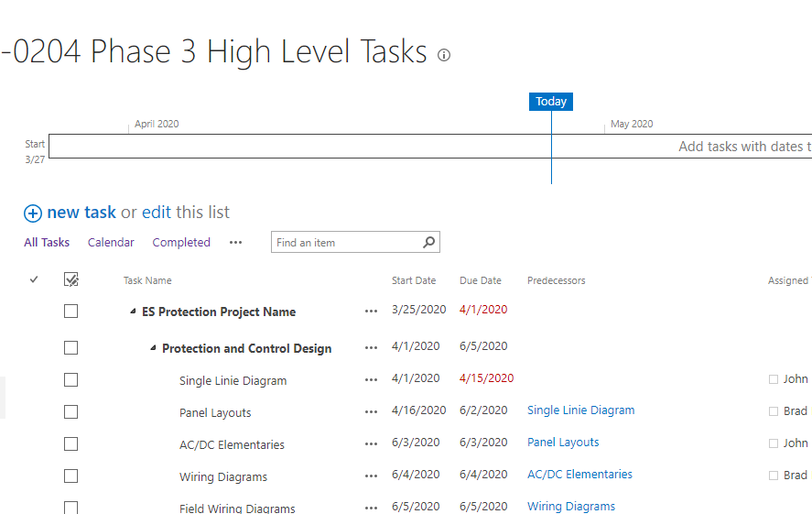812x514 pixels.
Task: Collapse the Protection and Control Design group
Action: click(x=153, y=348)
